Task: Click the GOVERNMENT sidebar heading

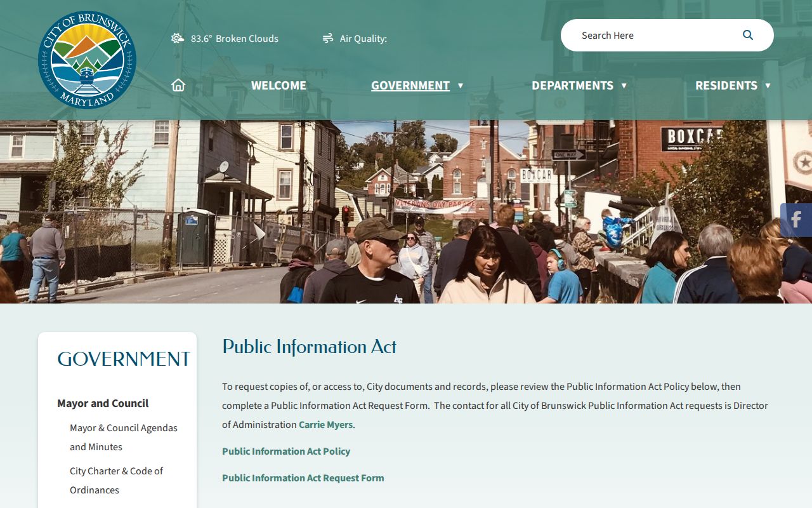Action: click(x=124, y=359)
